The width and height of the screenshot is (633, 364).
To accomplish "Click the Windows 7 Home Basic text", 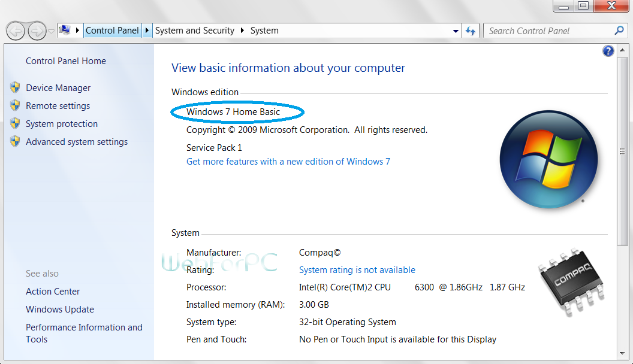I will click(x=233, y=112).
